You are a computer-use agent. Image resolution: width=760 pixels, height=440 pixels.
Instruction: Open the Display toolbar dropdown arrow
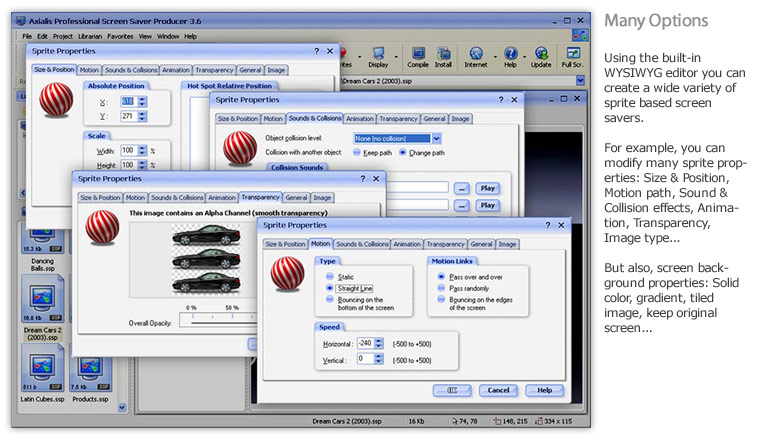396,57
